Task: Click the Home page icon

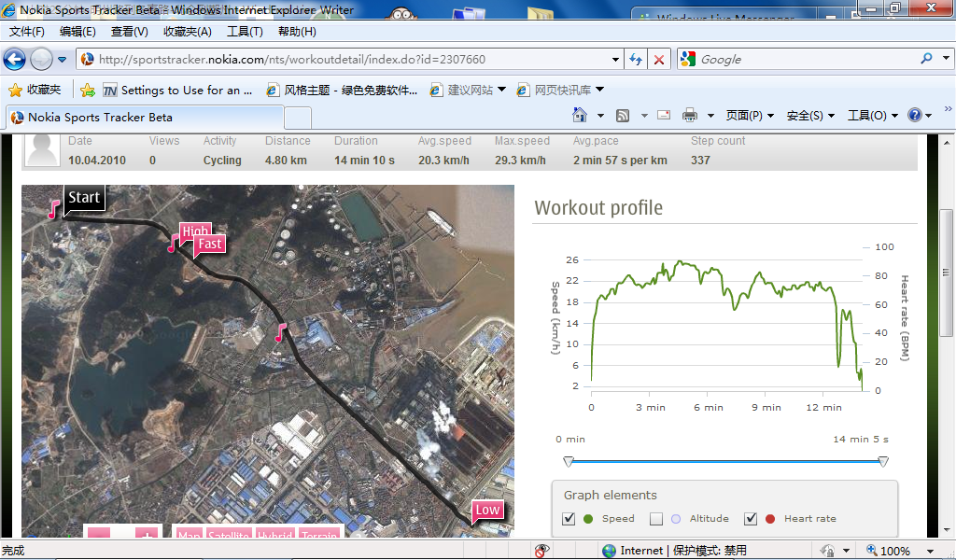Action: 580,115
